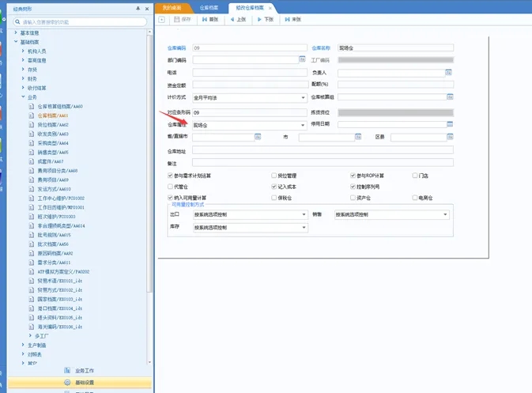
Task: Collapse the 业务 tree node
Action: click(23, 96)
